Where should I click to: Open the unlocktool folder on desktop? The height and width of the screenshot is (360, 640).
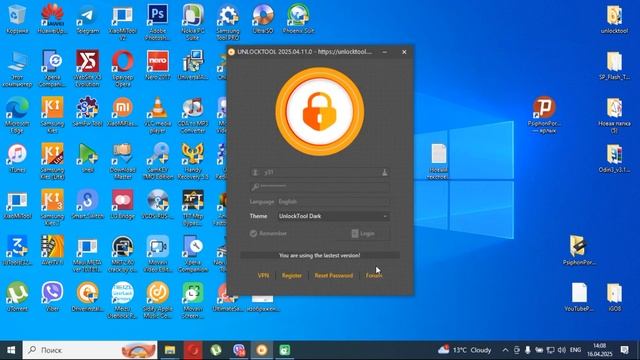(614, 19)
